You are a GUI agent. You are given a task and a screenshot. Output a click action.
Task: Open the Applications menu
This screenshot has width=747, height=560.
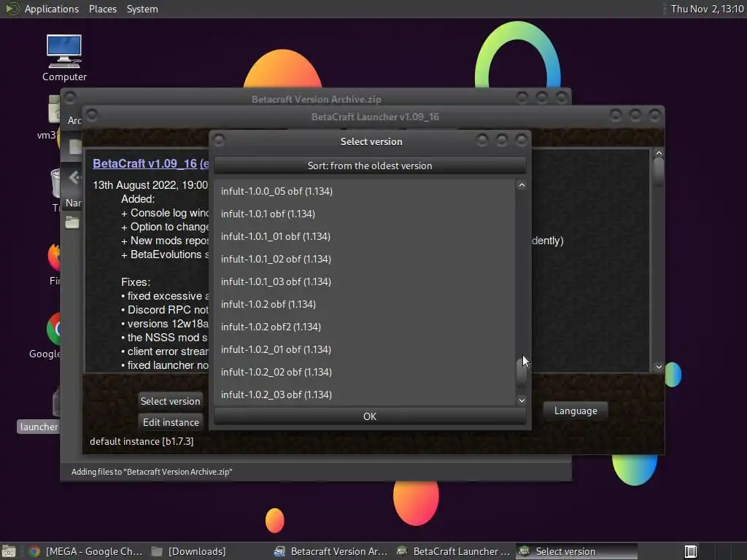pyautogui.click(x=52, y=9)
